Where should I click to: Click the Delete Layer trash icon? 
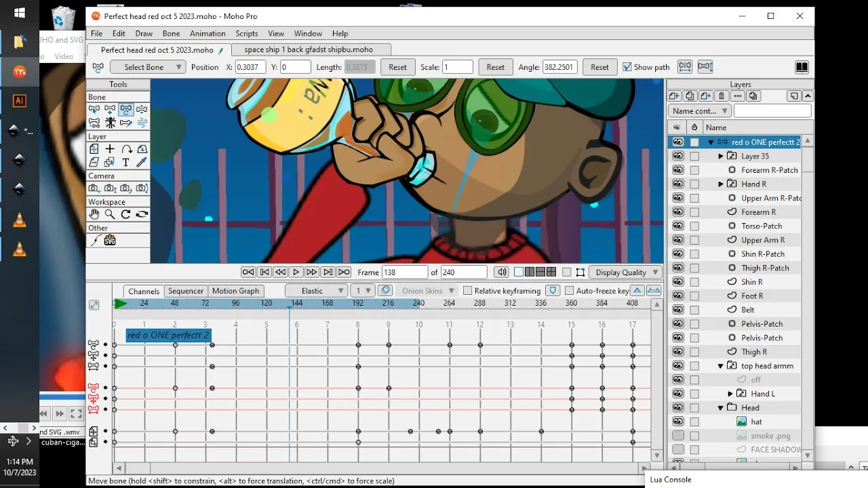coord(722,96)
